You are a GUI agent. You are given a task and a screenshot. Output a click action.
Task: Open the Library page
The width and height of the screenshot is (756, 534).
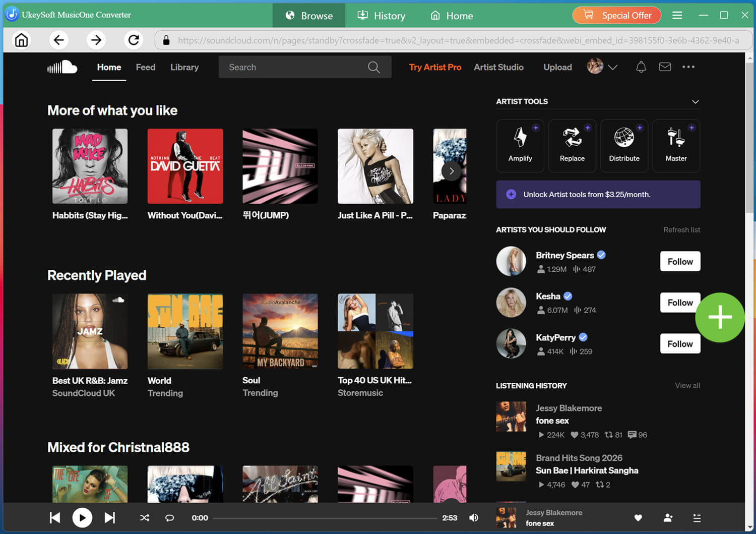(184, 67)
